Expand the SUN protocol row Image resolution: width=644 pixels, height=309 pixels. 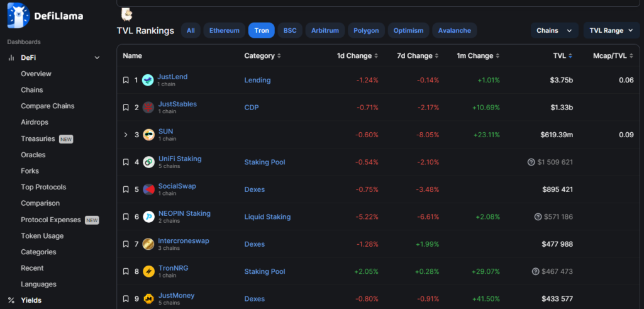point(126,135)
